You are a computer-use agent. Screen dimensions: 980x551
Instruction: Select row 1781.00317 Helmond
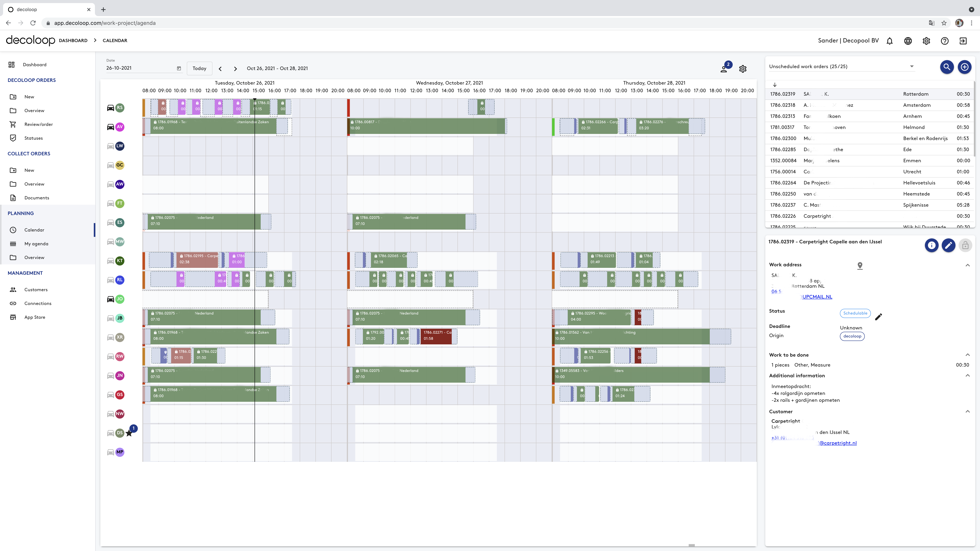pos(870,127)
